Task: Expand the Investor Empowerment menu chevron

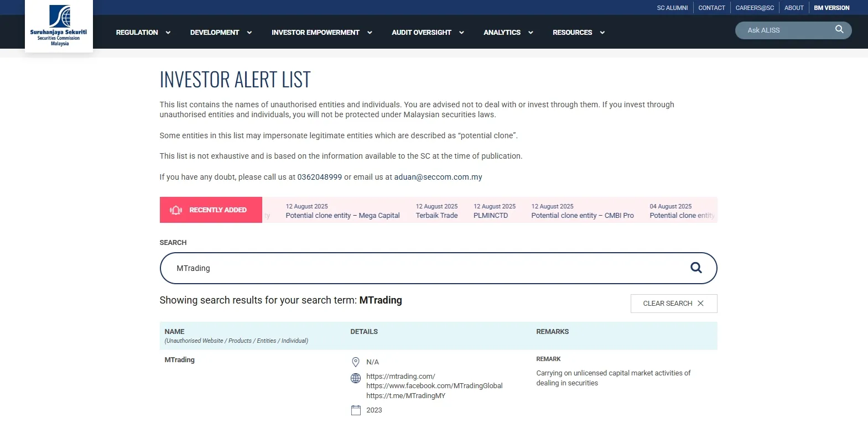Action: click(370, 33)
